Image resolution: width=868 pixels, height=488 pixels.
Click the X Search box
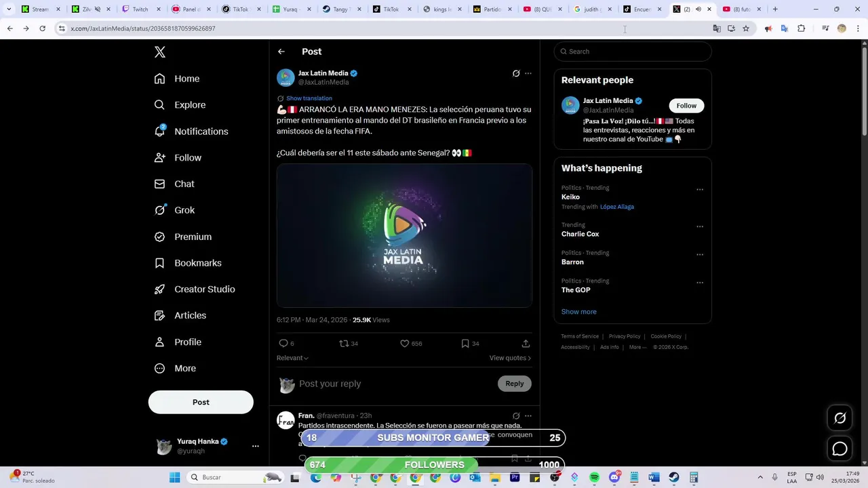[633, 52]
